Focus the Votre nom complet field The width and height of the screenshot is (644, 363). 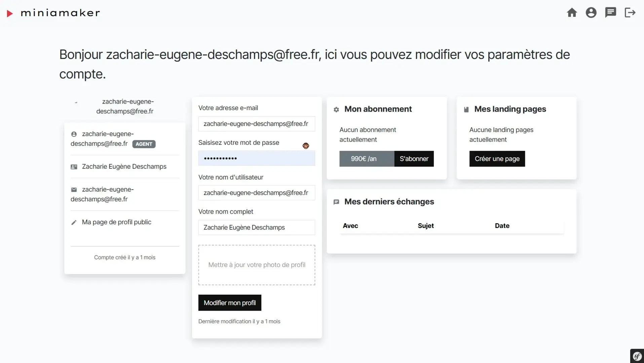click(257, 228)
